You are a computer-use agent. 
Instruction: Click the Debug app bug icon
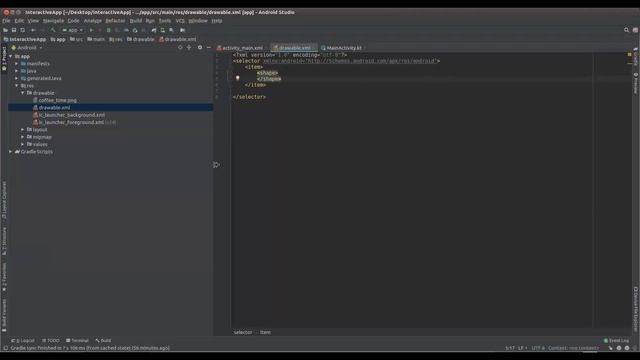(x=109, y=30)
